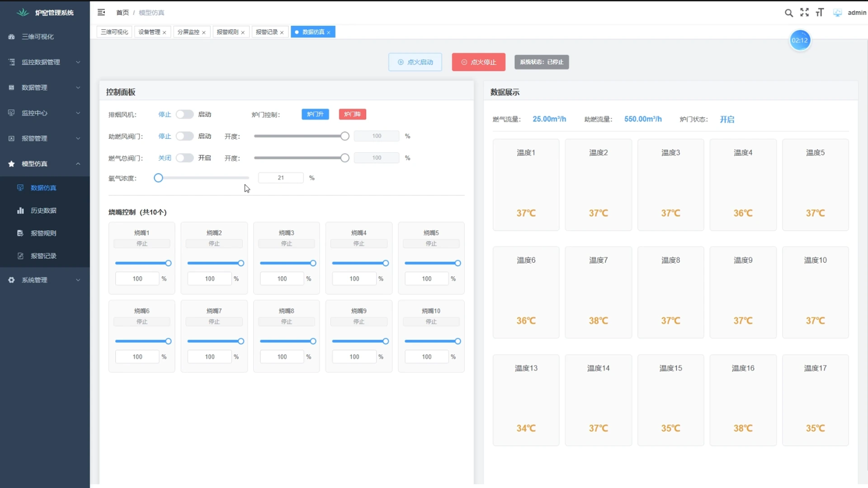Toggle the 助燃风阀门 switch
The width and height of the screenshot is (868, 488).
(184, 136)
